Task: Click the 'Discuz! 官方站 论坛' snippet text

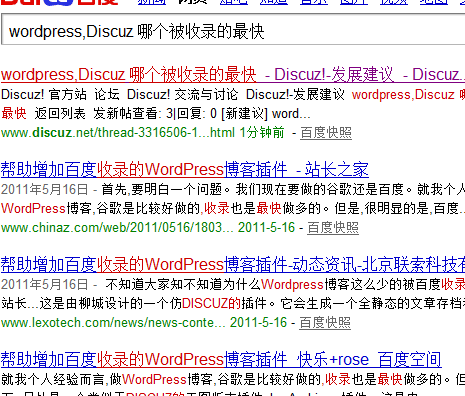Action: (x=60, y=95)
